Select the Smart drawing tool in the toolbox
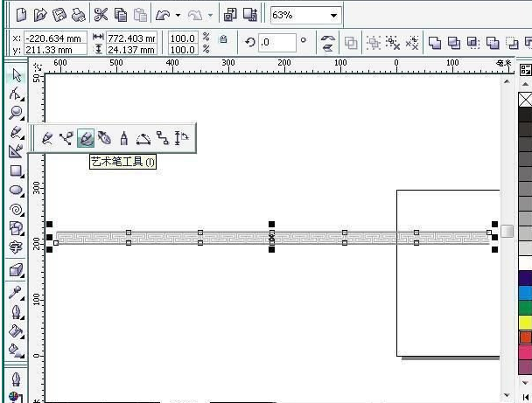532x403 pixels. click(16, 151)
